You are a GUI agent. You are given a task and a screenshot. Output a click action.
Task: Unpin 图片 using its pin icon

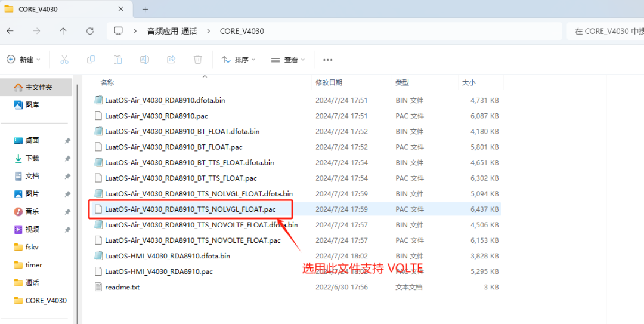pos(67,194)
